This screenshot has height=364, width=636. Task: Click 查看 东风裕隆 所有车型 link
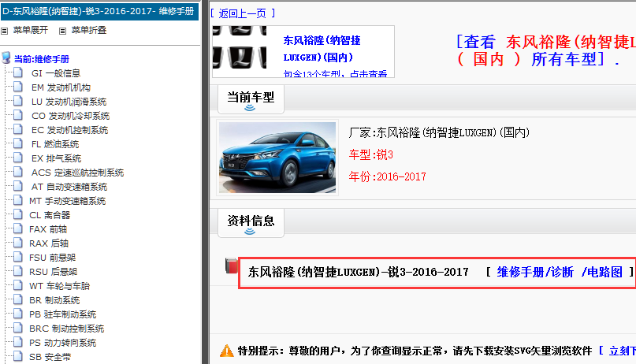pos(545,50)
